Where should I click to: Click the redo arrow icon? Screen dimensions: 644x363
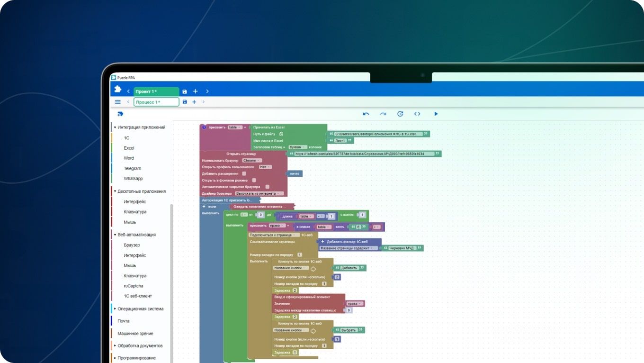[383, 114]
